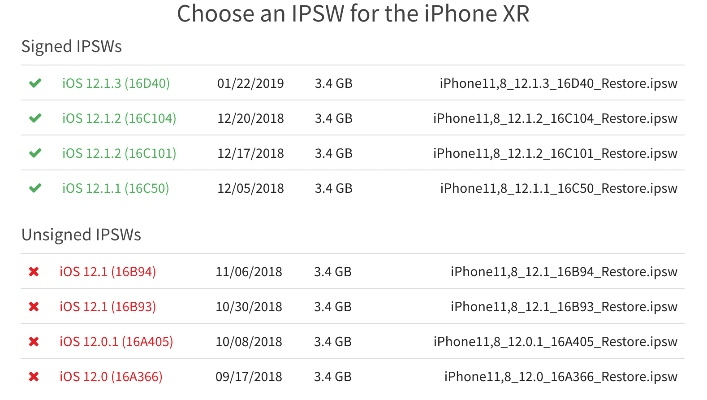The width and height of the screenshot is (707, 400).
Task: Click filename iPhone11,8_12.1.1_16C50_Restore.ipsw
Action: pyautogui.click(x=558, y=188)
